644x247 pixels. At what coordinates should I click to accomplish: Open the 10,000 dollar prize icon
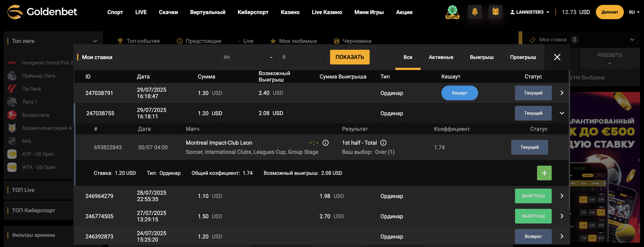click(452, 12)
